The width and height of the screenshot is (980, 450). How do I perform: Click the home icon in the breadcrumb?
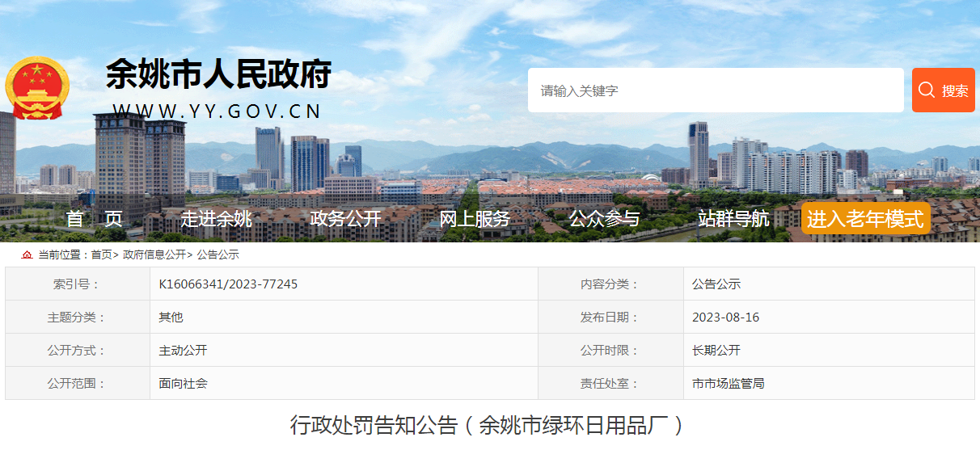(27, 254)
